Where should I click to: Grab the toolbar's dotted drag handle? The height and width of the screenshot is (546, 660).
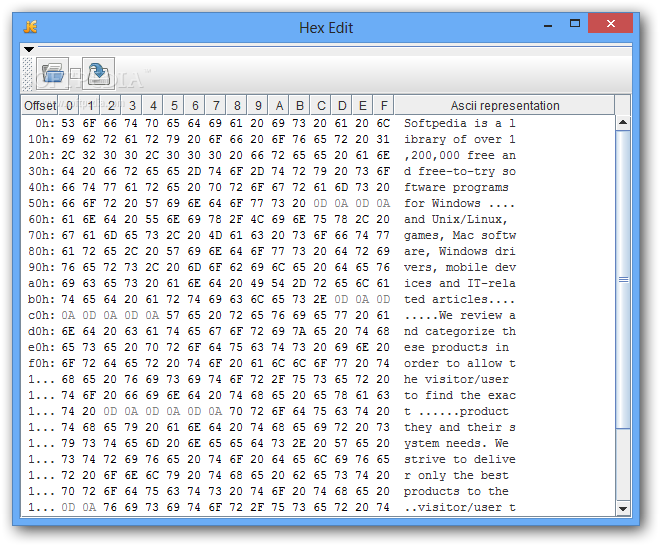[x=27, y=74]
